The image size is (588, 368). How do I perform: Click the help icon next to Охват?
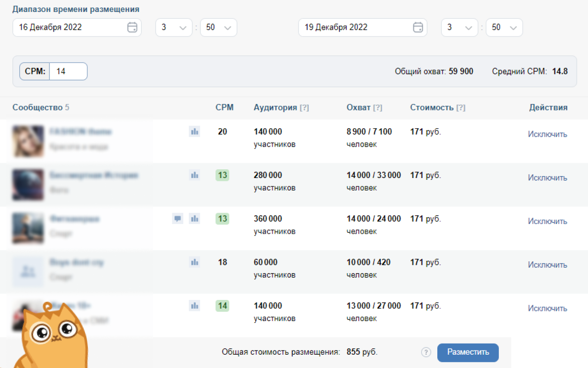pyautogui.click(x=378, y=108)
